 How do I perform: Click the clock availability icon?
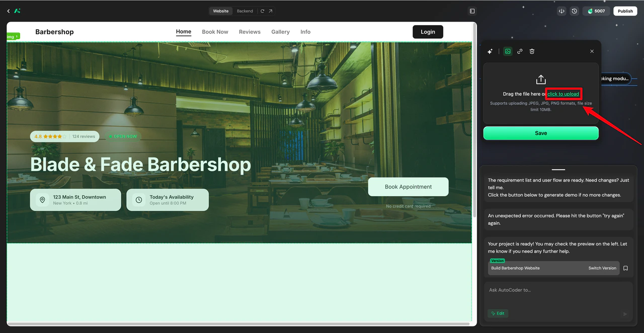coord(139,200)
